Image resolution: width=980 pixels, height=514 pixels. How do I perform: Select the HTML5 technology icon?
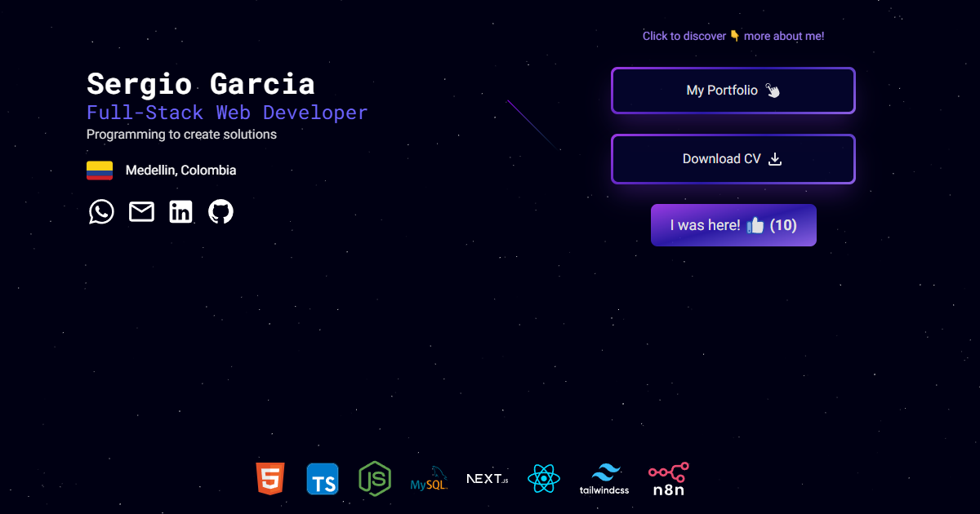(270, 479)
